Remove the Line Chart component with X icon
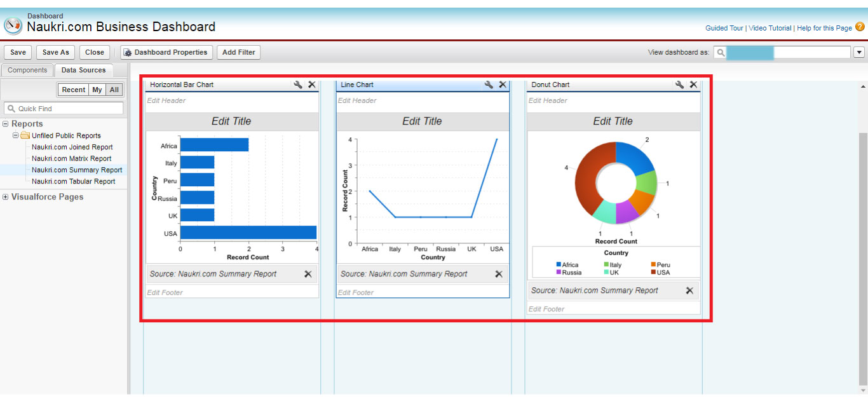Image resolution: width=868 pixels, height=401 pixels. click(503, 84)
